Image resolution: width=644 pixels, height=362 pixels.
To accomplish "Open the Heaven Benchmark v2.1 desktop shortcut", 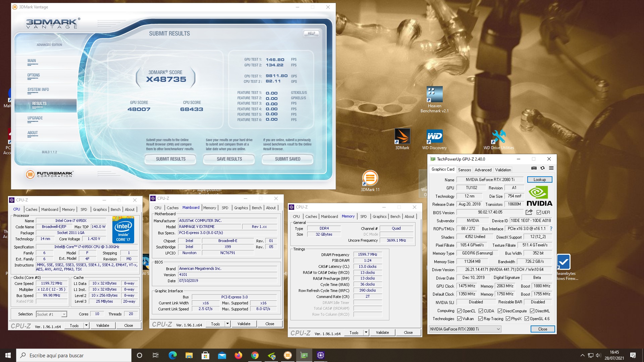I will pyautogui.click(x=434, y=99).
